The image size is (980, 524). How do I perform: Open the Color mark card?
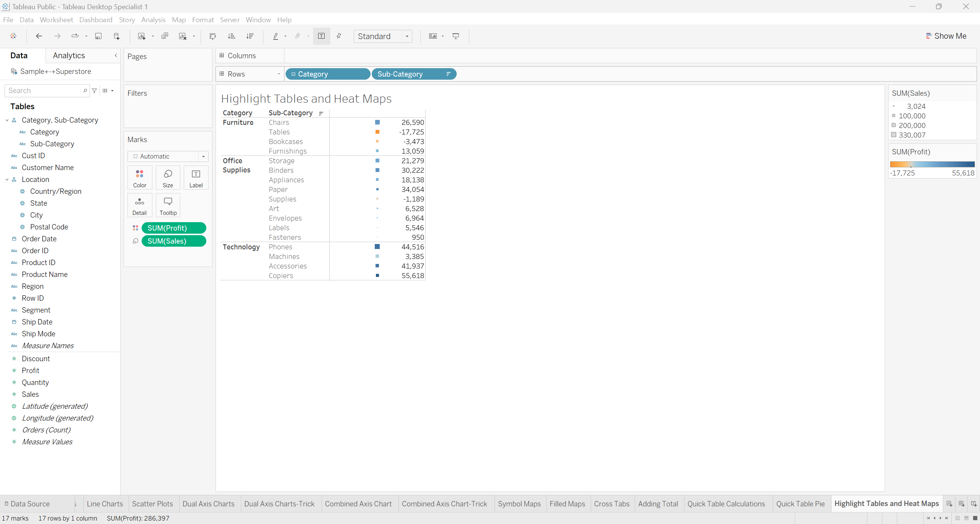coord(140,178)
